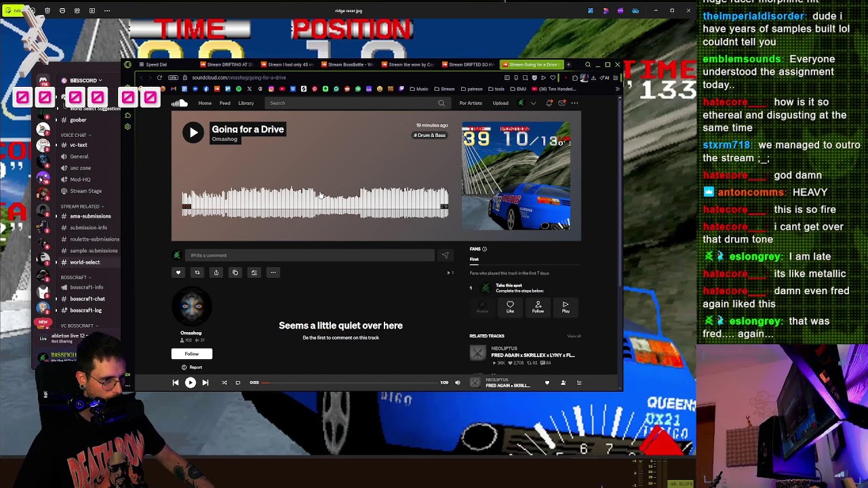Screen dimensions: 868x488
Task: Open the Music bookmarks folder
Action: 419,89
